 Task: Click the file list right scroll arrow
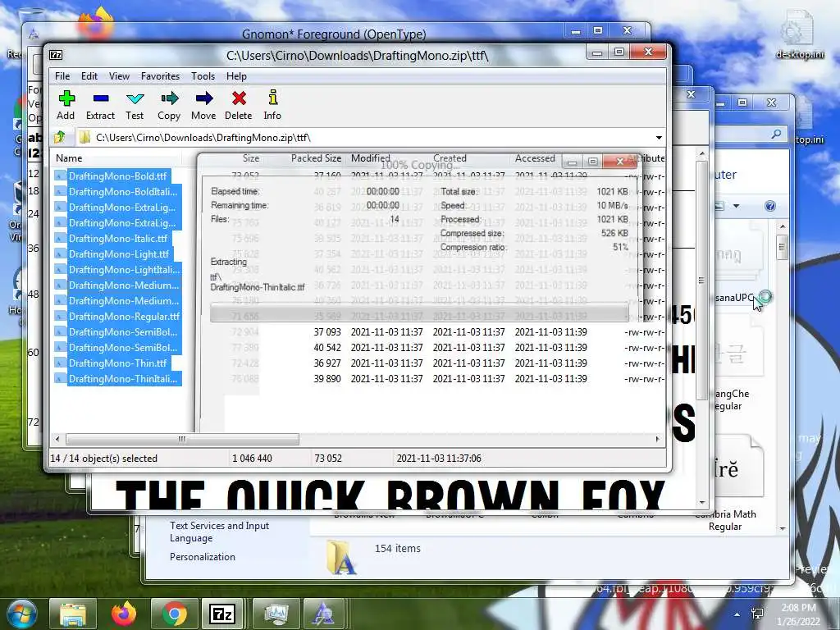[657, 440]
